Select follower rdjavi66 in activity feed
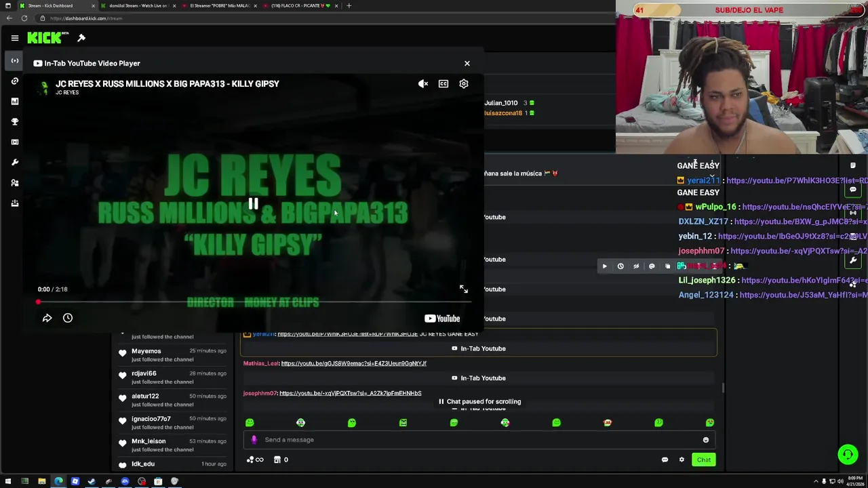Image resolution: width=868 pixels, height=488 pixels. (x=144, y=373)
